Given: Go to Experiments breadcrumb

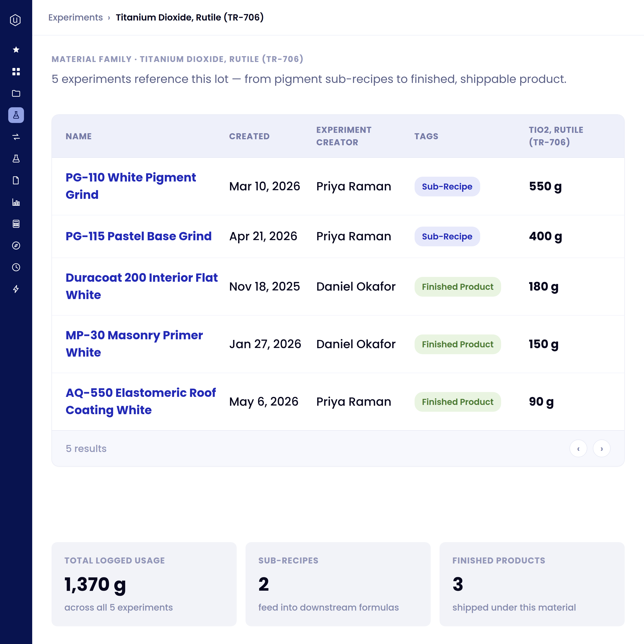Looking at the screenshot, I should (x=75, y=17).
